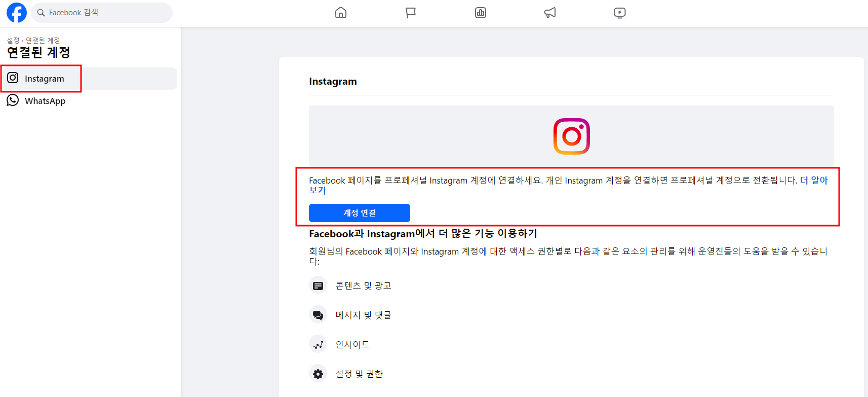Click the 설정 breadcrumb link

13,40
